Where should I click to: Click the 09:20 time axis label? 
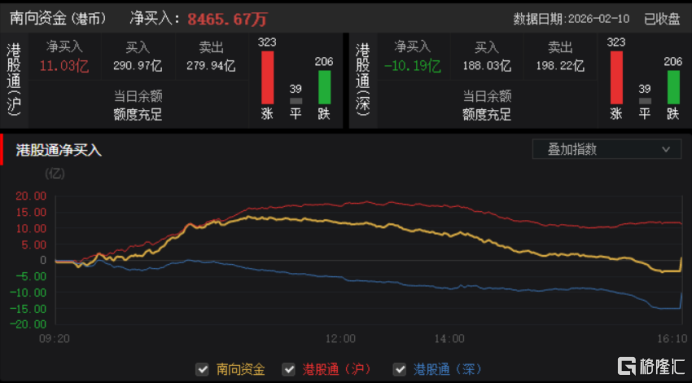(x=54, y=339)
